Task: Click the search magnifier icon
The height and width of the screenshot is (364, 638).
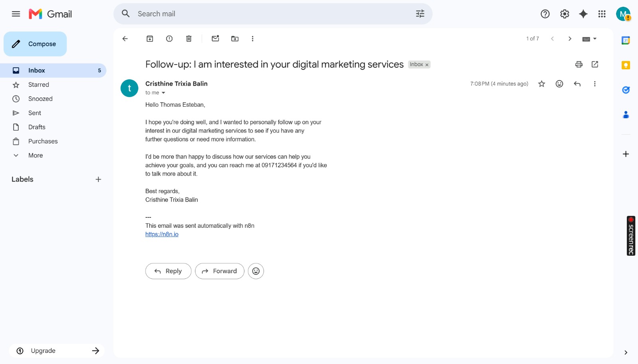Action: coord(126,14)
